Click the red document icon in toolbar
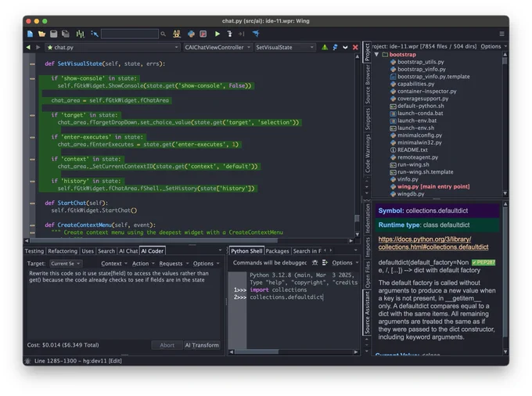The image size is (532, 396). (x=203, y=34)
